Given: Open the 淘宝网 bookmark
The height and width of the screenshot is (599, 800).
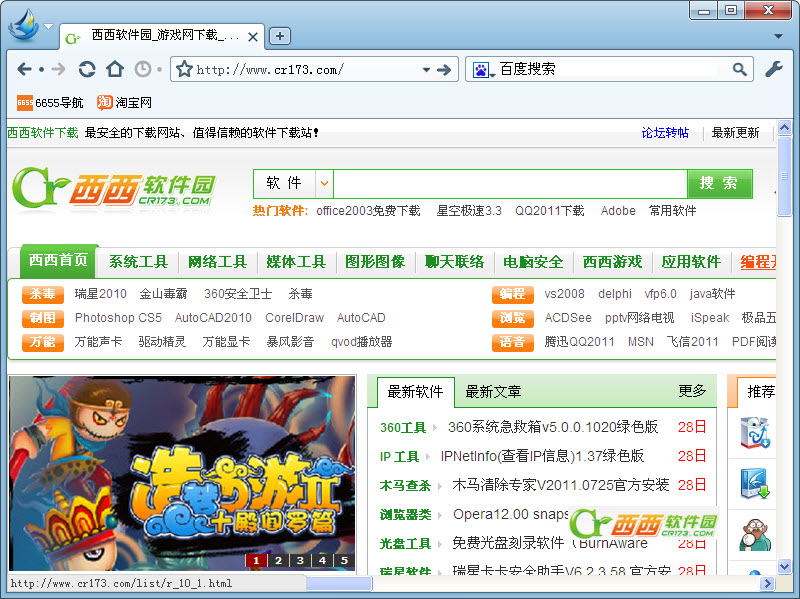Looking at the screenshot, I should click(x=124, y=103).
